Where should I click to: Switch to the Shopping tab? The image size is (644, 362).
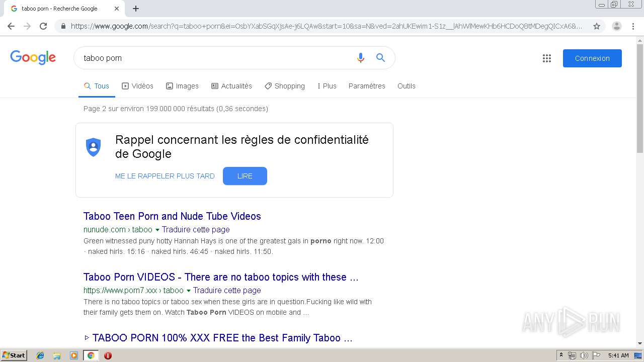point(285,86)
